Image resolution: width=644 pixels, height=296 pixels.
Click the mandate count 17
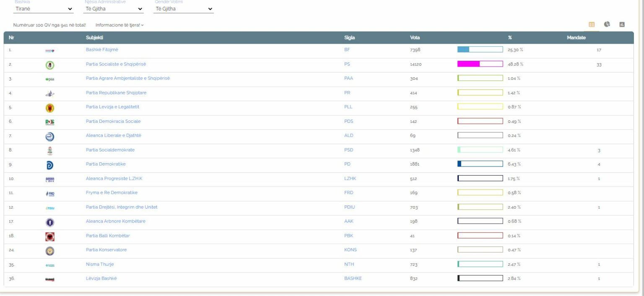[x=599, y=50]
